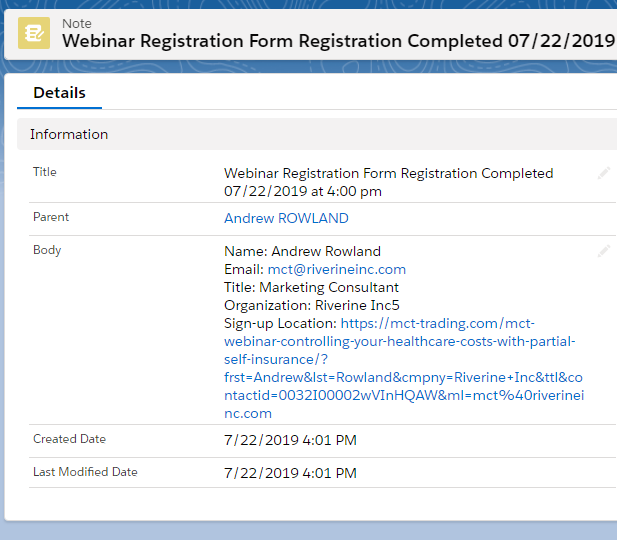
Task: Click the 'Email:' label in Body
Action: coord(244,269)
